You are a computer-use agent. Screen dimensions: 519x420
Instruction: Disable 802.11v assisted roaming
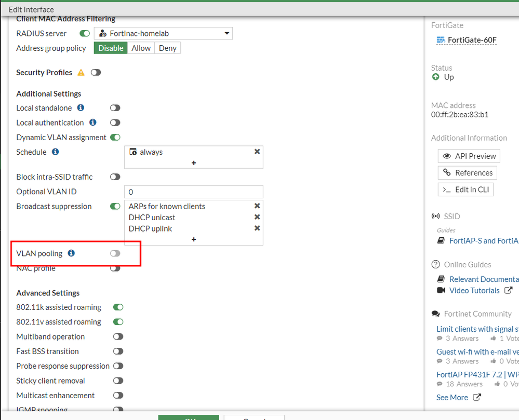pyautogui.click(x=118, y=322)
